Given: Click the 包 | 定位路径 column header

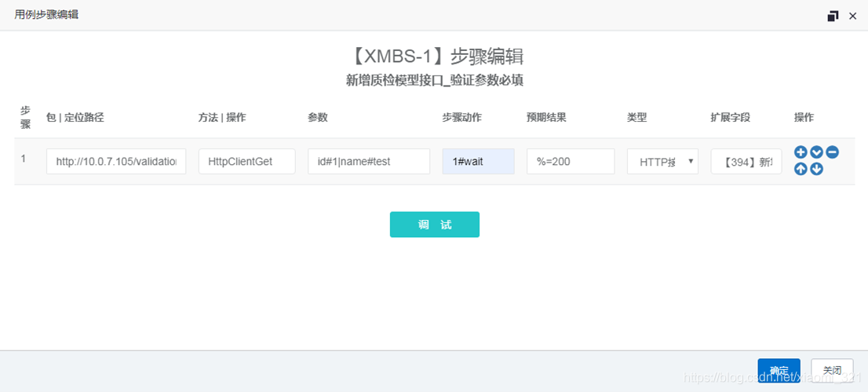Looking at the screenshot, I should click(x=75, y=118).
